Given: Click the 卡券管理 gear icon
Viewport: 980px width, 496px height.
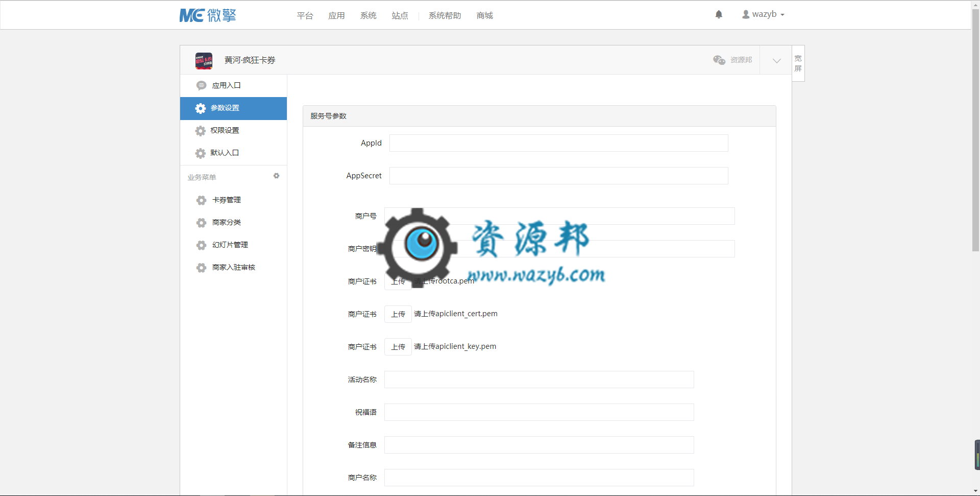Looking at the screenshot, I should click(x=201, y=200).
